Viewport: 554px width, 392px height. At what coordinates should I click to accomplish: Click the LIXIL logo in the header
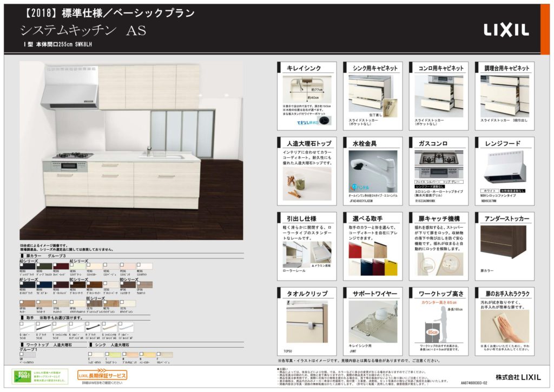tap(506, 30)
